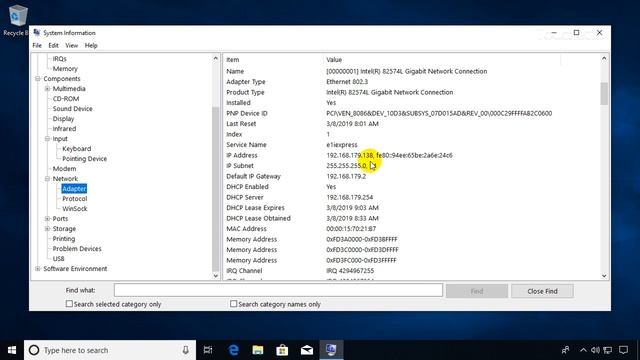Open the network tray icon
Image resolution: width=640 pixels, height=360 pixels.
[608, 350]
